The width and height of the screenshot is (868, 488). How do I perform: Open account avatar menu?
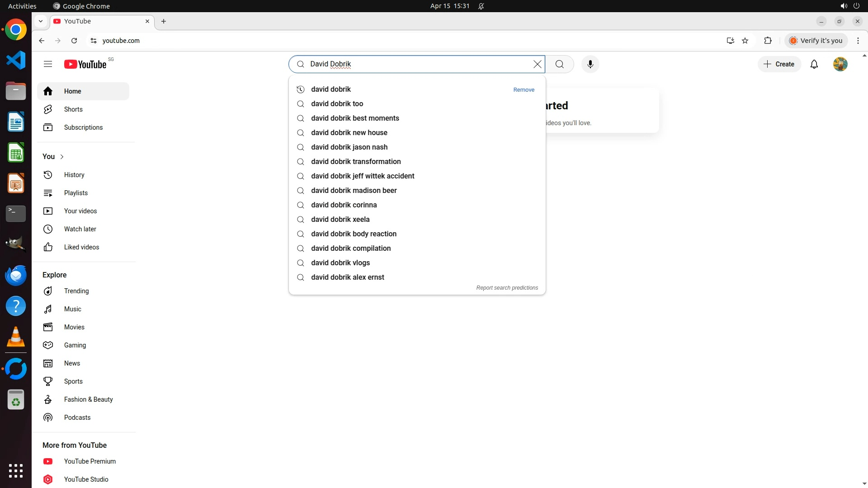coord(840,64)
